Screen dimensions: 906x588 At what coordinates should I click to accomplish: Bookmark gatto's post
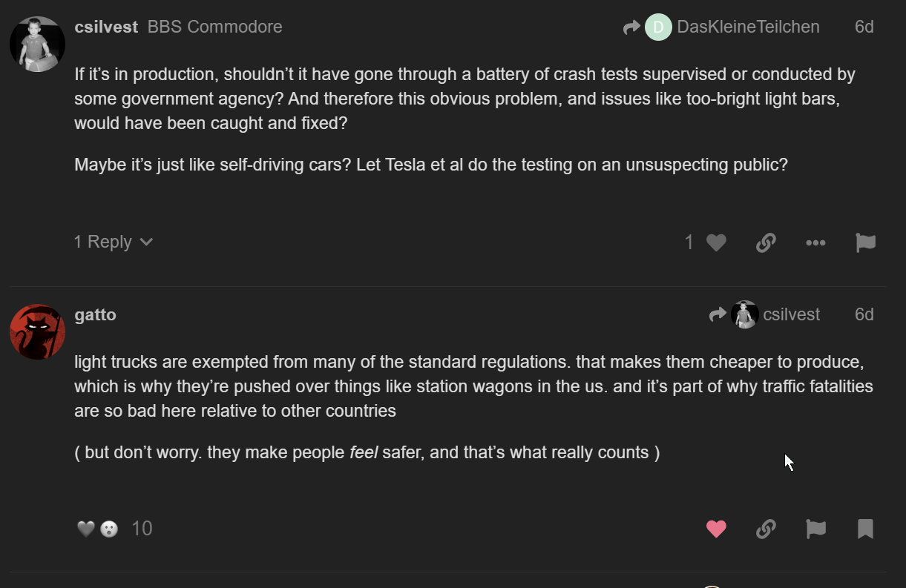point(865,529)
